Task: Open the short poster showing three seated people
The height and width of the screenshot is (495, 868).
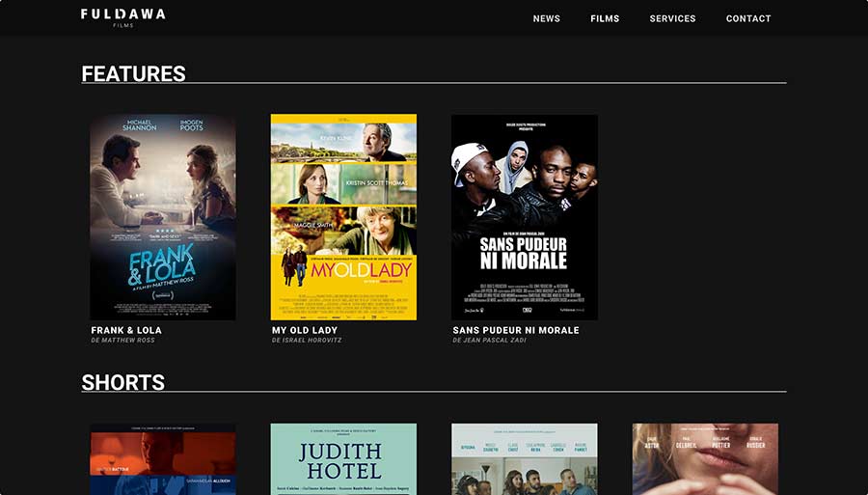Action: pyautogui.click(x=525, y=459)
